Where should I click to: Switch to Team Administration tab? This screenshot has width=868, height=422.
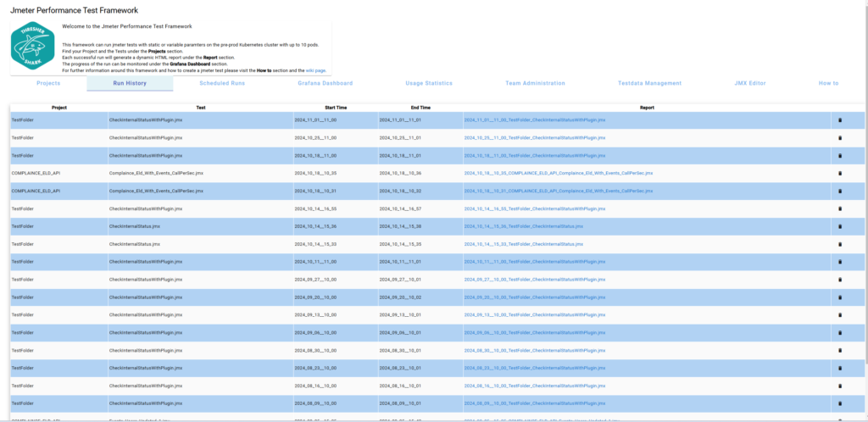536,84
